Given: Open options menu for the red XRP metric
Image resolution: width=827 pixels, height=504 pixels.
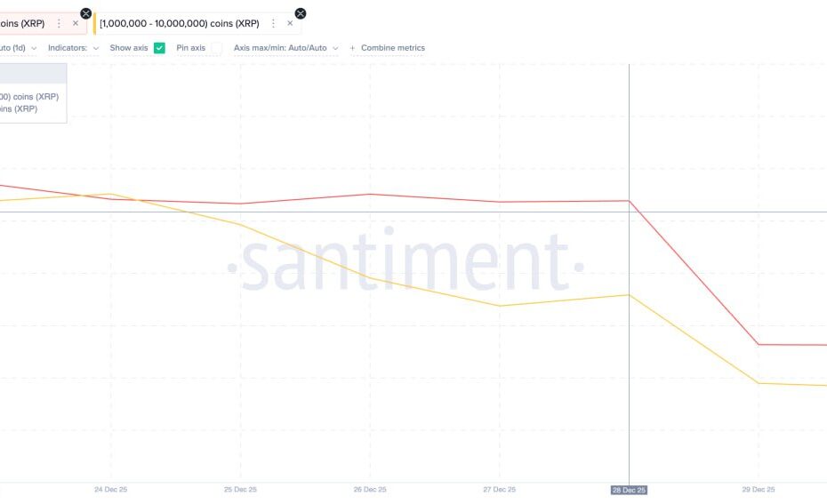Looking at the screenshot, I should tap(59, 23).
